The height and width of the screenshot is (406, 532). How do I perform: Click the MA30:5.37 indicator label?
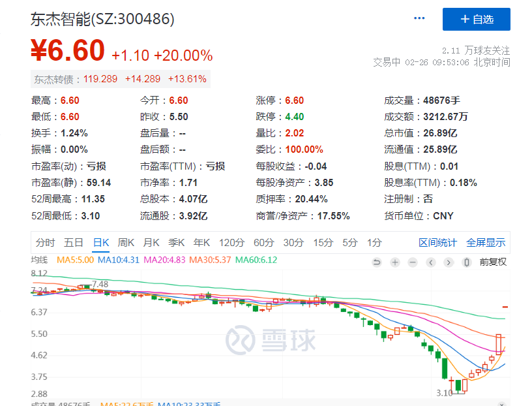click(210, 260)
